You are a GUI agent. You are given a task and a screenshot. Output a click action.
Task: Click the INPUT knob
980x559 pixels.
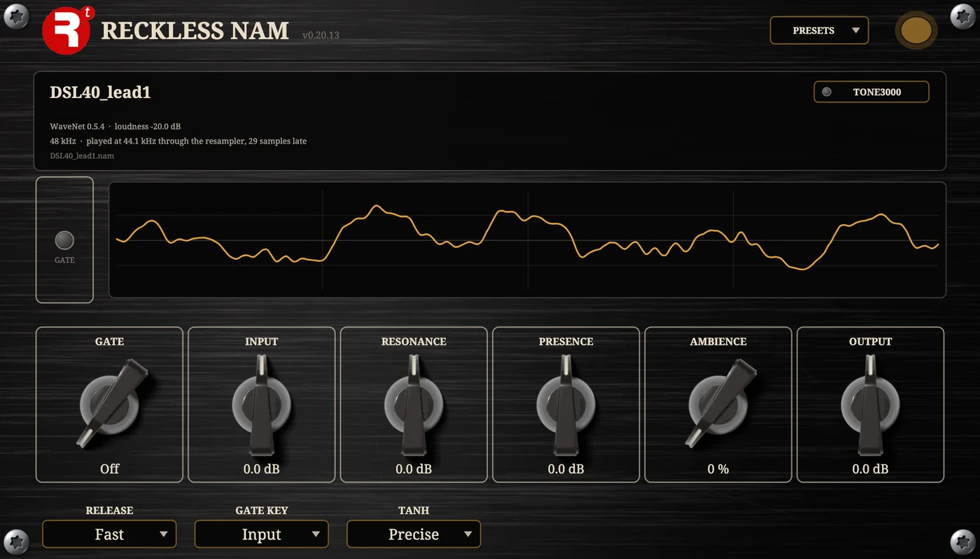pyautogui.click(x=262, y=404)
